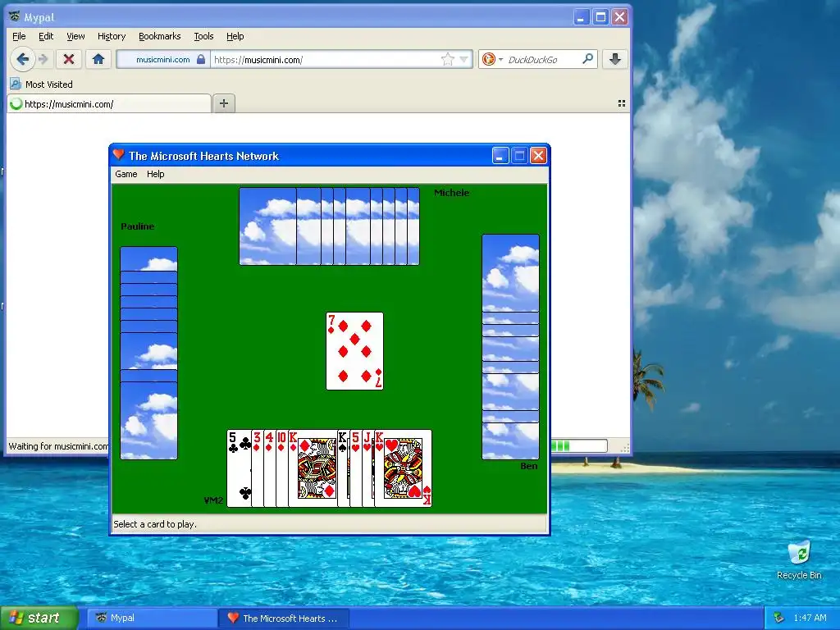The height and width of the screenshot is (630, 840).
Task: Click Michele's face-down card hand
Action: pyautogui.click(x=330, y=226)
